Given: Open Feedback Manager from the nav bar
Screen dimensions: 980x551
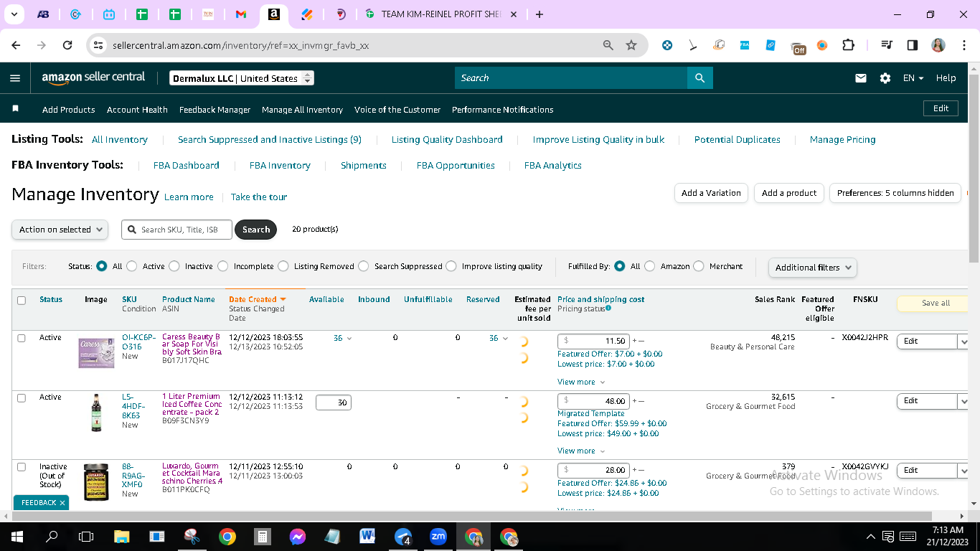Looking at the screenshot, I should pyautogui.click(x=215, y=110).
